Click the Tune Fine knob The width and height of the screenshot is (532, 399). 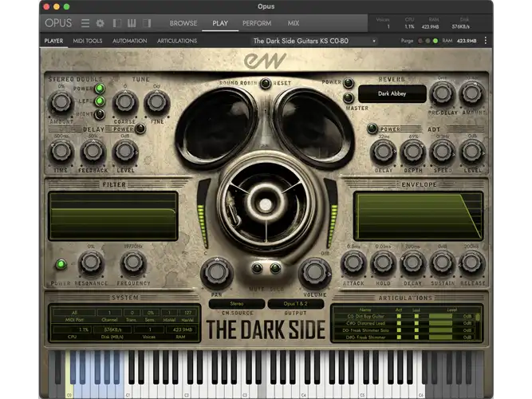coord(156,101)
